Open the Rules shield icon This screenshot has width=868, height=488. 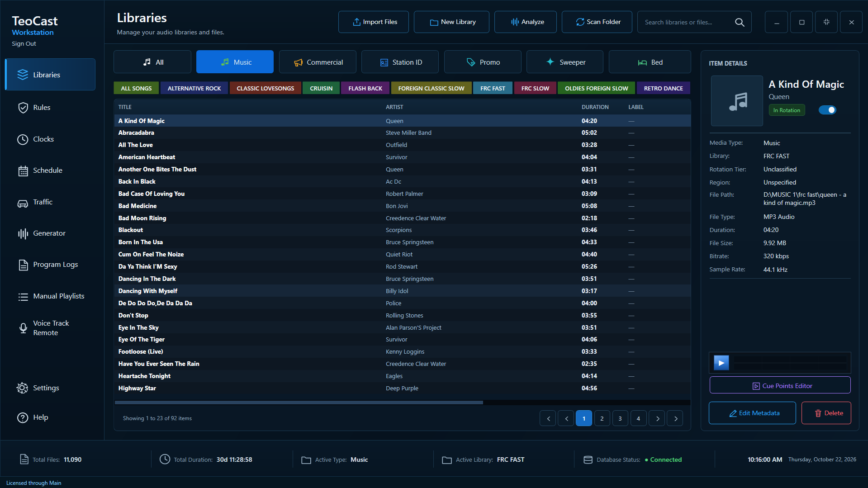[x=23, y=108]
